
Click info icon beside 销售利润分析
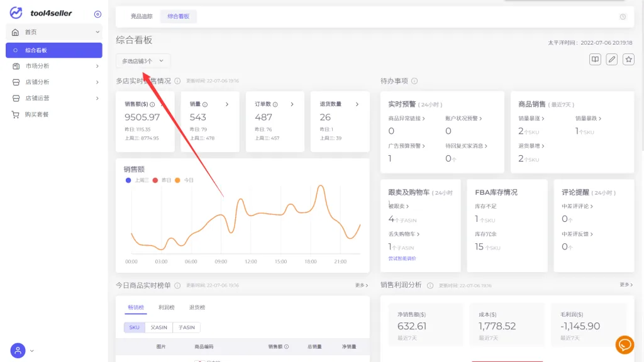point(430,285)
